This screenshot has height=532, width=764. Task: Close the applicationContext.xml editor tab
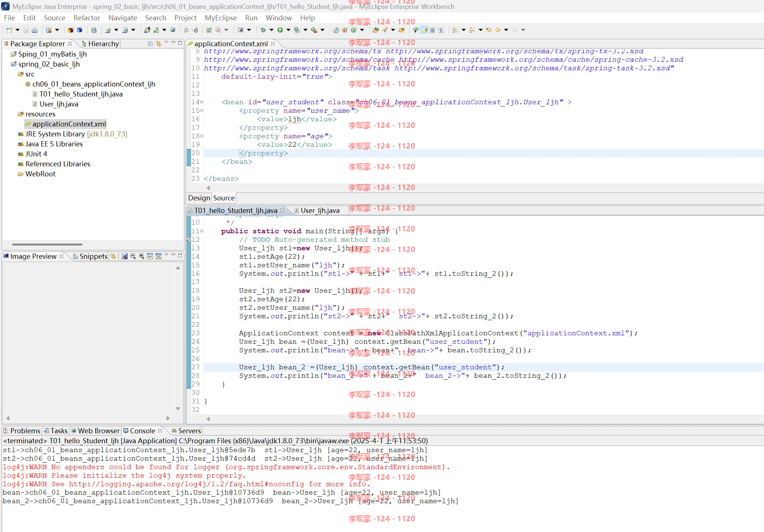tap(273, 44)
